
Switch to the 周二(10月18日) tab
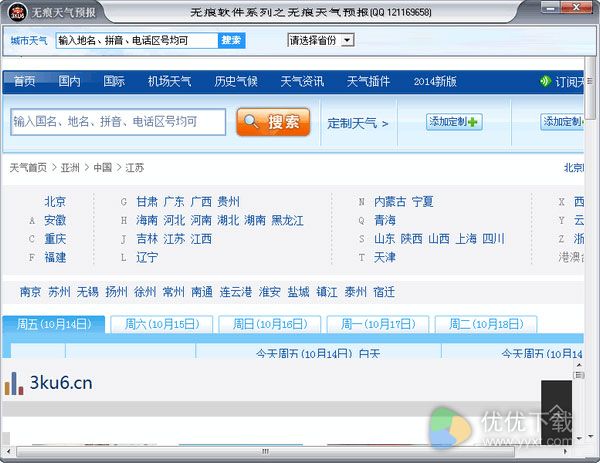[486, 324]
